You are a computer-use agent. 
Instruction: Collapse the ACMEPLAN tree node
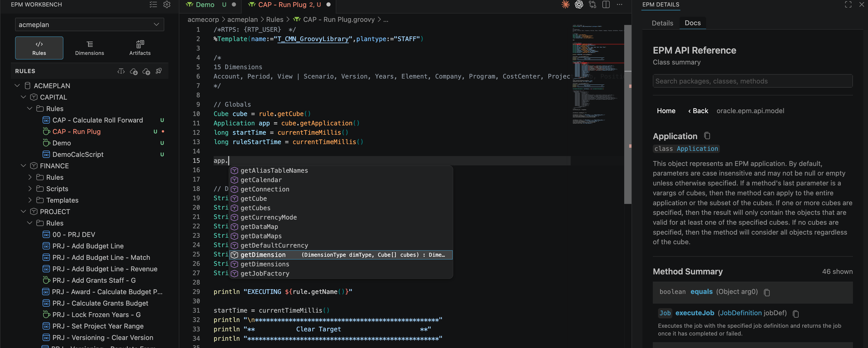pyautogui.click(x=17, y=86)
